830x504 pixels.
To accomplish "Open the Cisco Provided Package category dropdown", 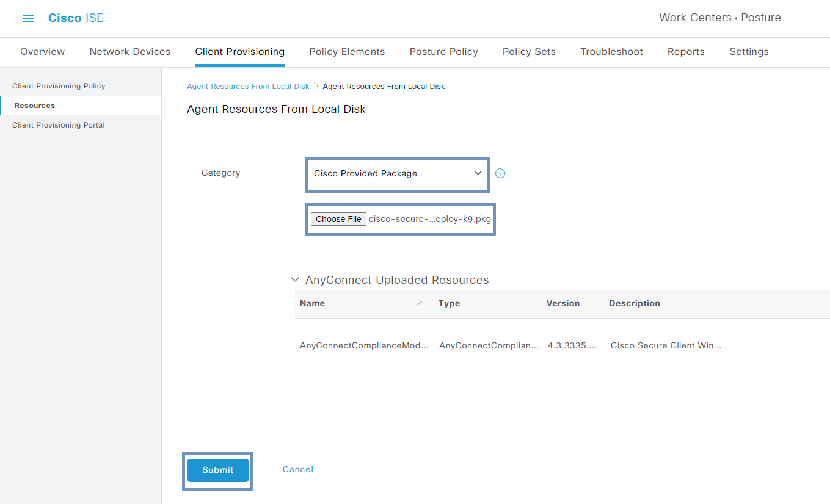I will click(x=398, y=173).
